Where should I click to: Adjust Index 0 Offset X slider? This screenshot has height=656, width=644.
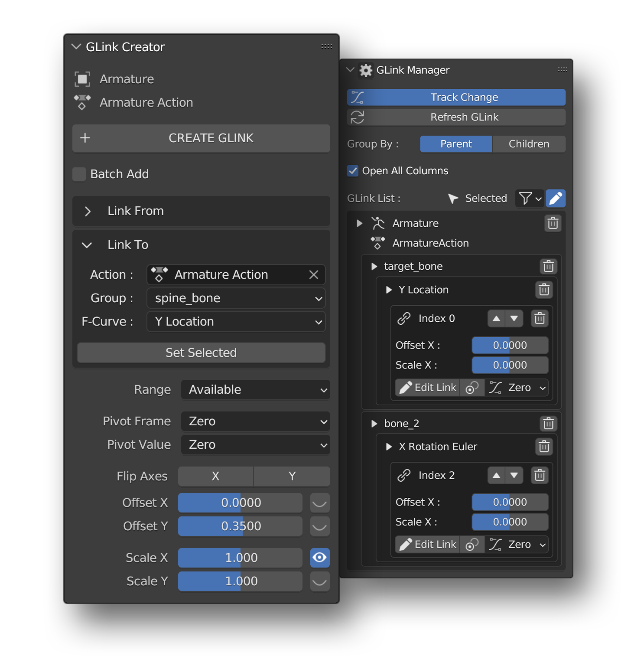coord(510,346)
